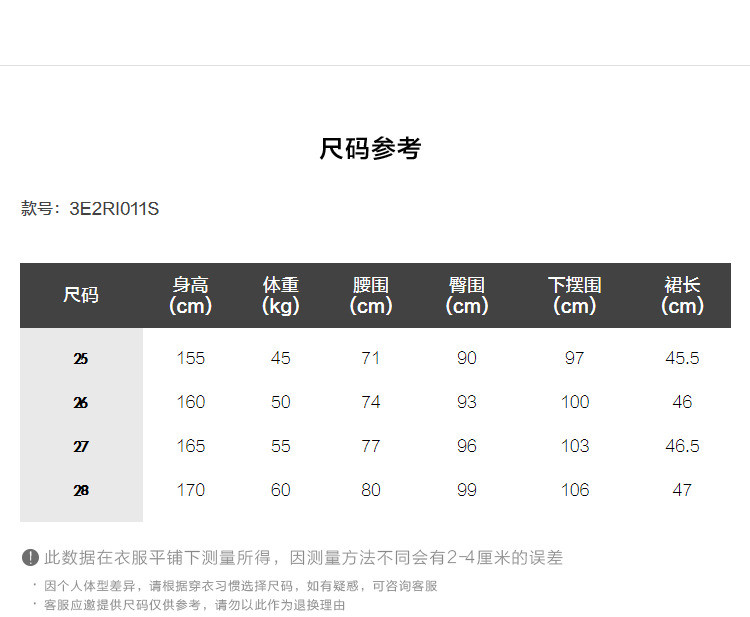750x617 pixels.
Task: Select the 45.5 skirt length cell
Action: click(x=682, y=358)
